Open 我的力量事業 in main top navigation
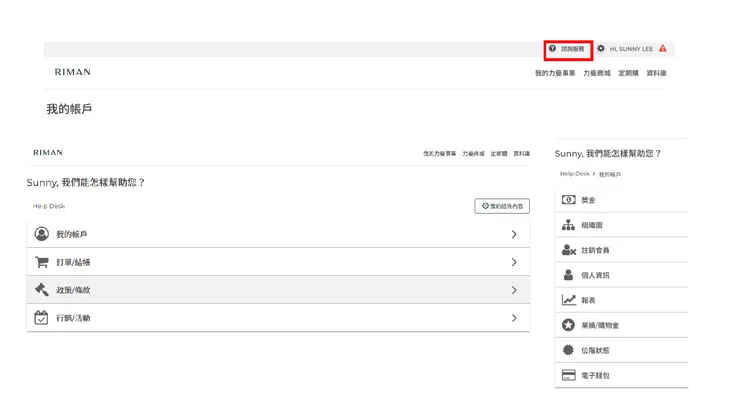 point(555,73)
